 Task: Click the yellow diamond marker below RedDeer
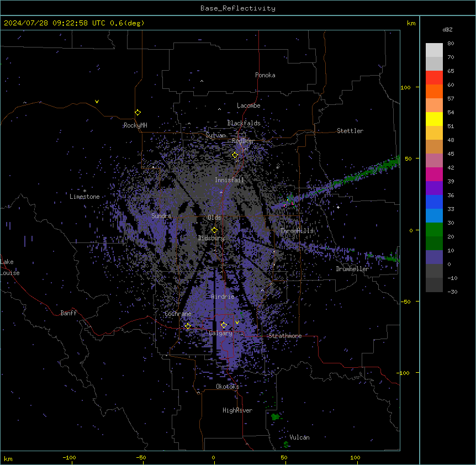pos(235,155)
